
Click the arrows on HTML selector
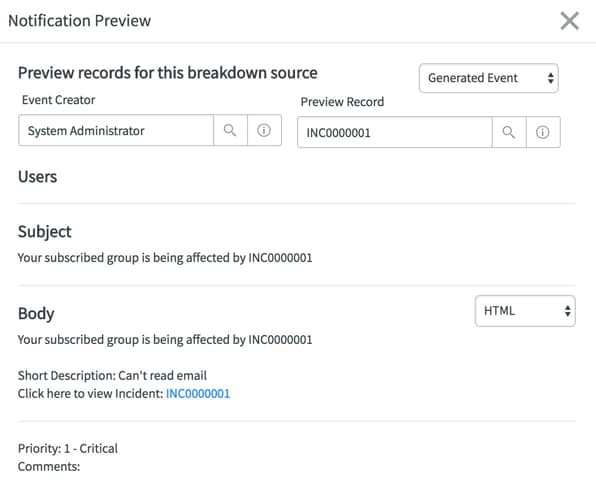click(x=567, y=311)
